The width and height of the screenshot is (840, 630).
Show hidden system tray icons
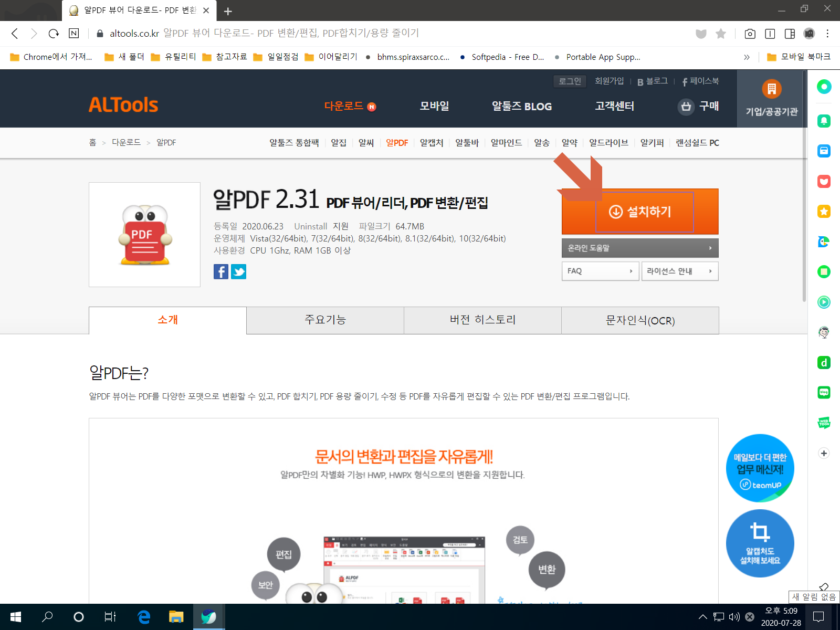point(702,617)
